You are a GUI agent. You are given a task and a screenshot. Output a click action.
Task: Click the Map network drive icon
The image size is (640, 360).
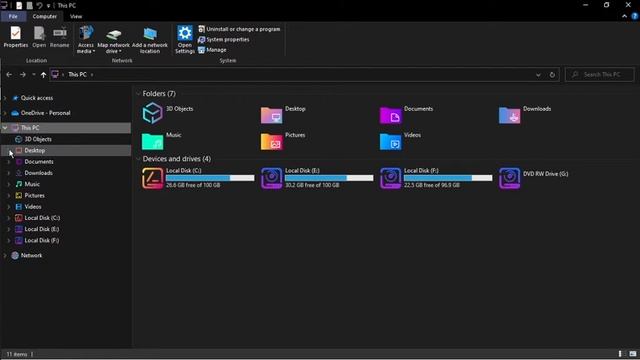[x=113, y=40]
